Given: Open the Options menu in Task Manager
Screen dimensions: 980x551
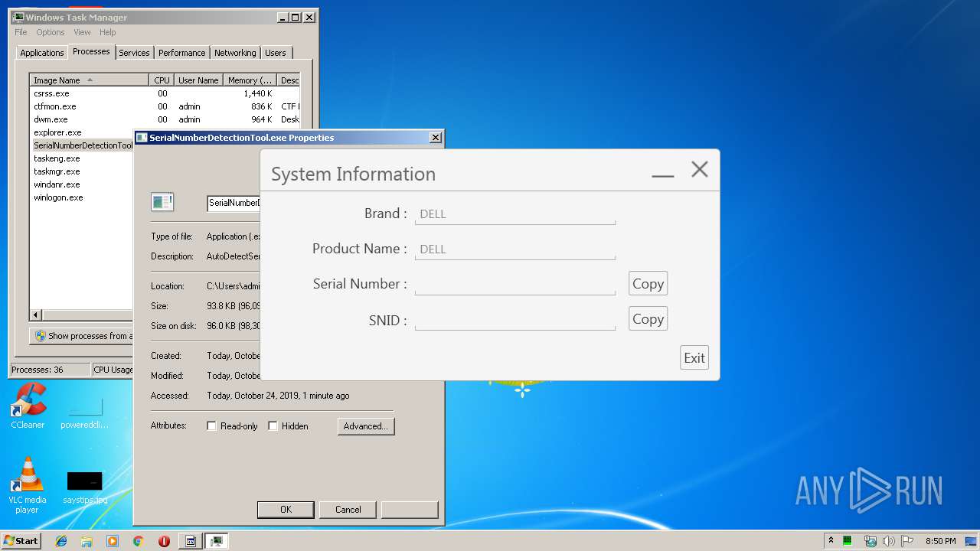Looking at the screenshot, I should click(51, 32).
